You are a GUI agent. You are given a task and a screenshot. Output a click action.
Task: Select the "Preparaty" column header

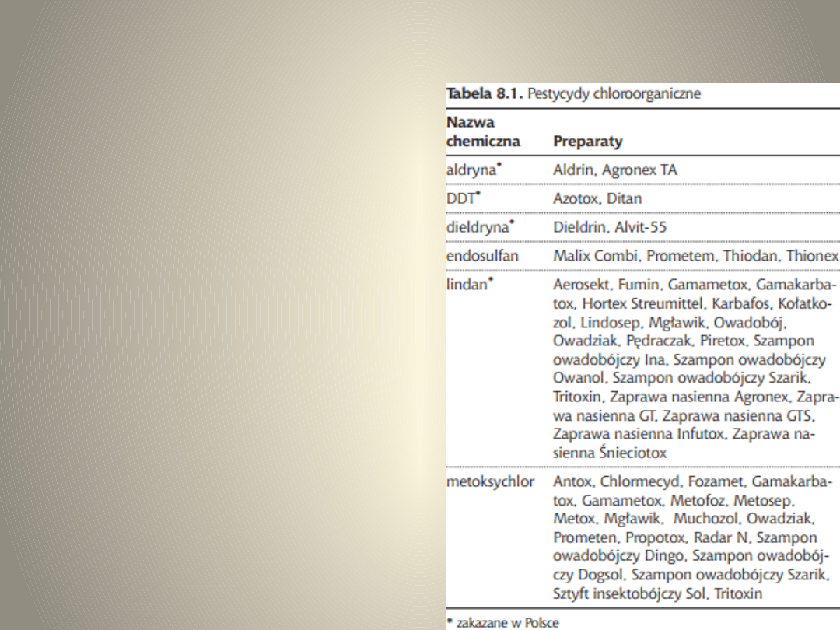point(587,142)
